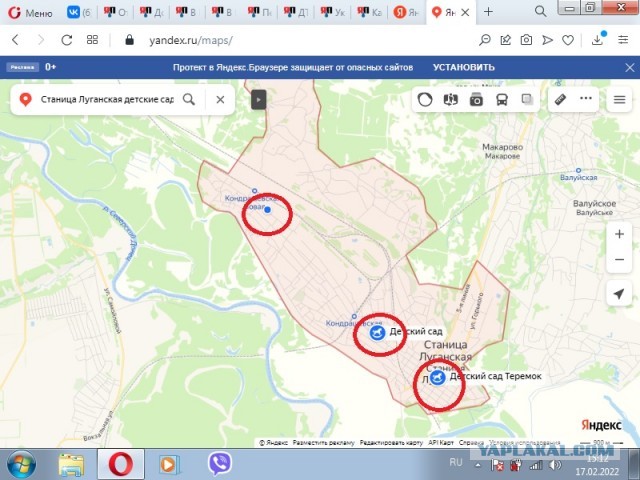The image size is (640, 480).
Task: Toggle the traffic layer icon
Action: [x=425, y=99]
